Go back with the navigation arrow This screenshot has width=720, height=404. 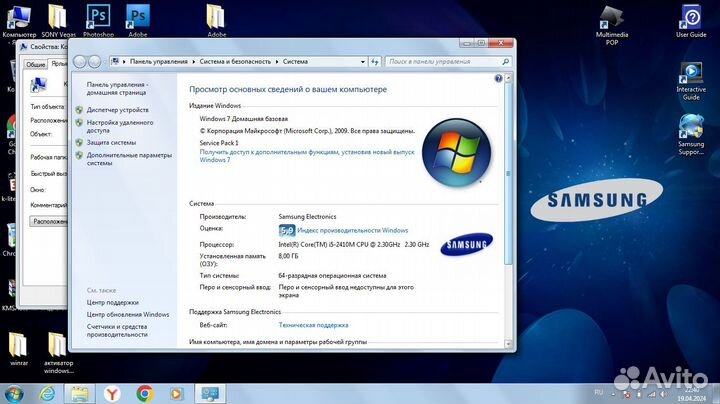click(79, 62)
